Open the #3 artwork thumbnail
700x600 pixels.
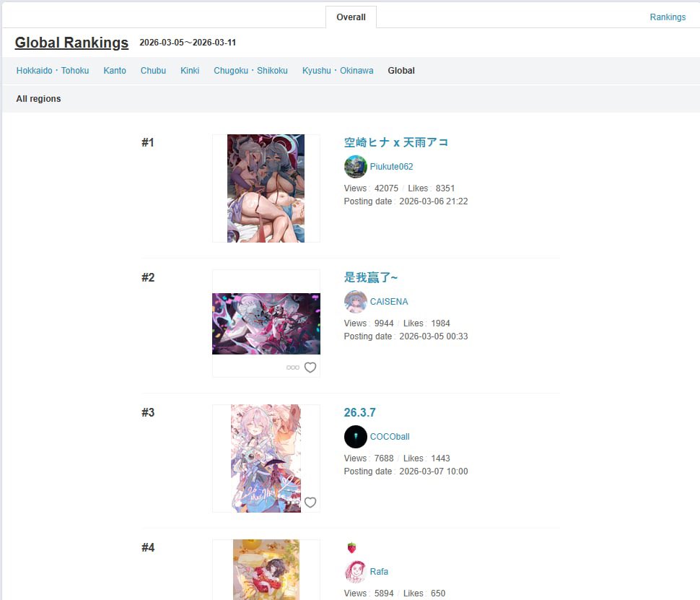(266, 458)
